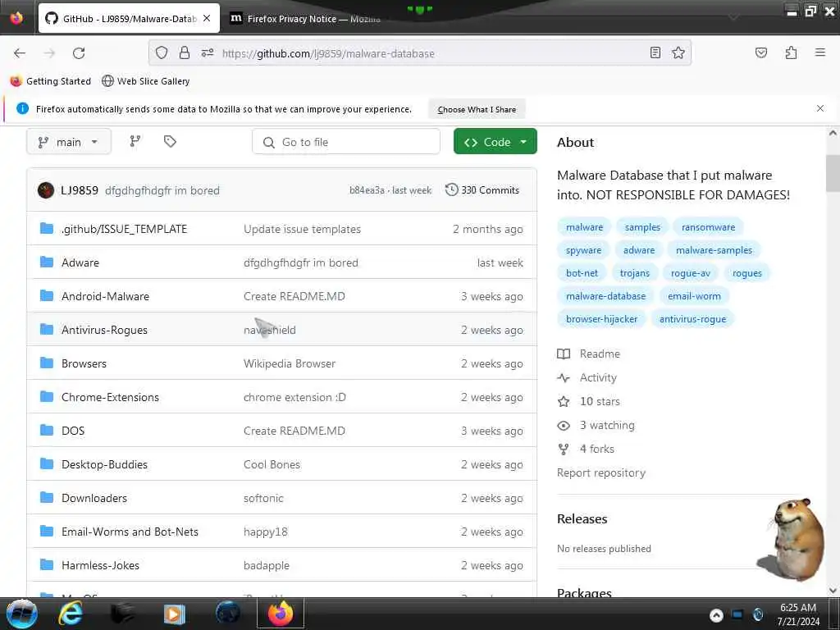The width and height of the screenshot is (840, 630).
Task: Expand the main branch dropdown
Action: pos(69,142)
